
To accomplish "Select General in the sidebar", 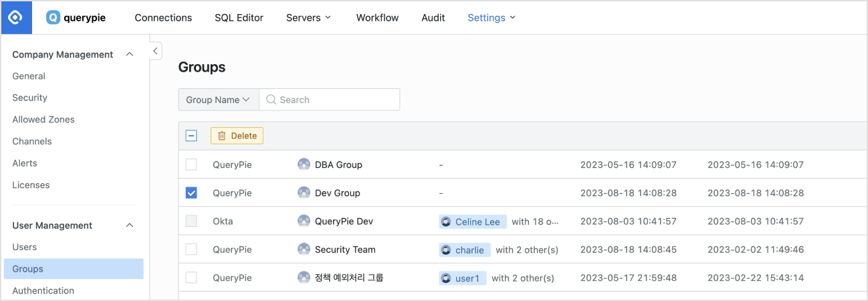I will coord(29,76).
